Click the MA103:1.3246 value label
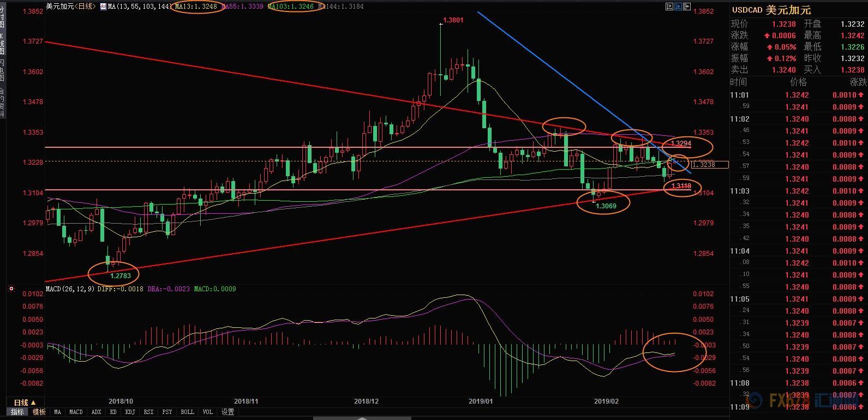Image resolution: width=868 pixels, height=420 pixels. (291, 7)
